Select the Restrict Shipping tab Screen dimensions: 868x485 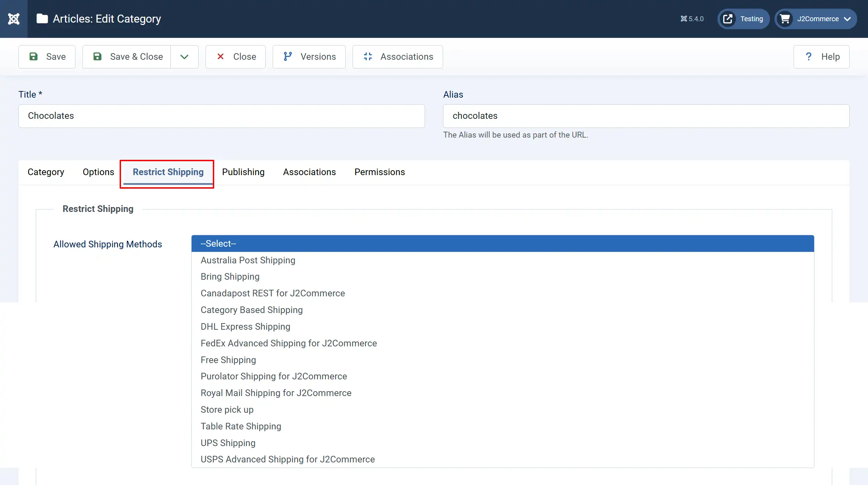point(168,172)
